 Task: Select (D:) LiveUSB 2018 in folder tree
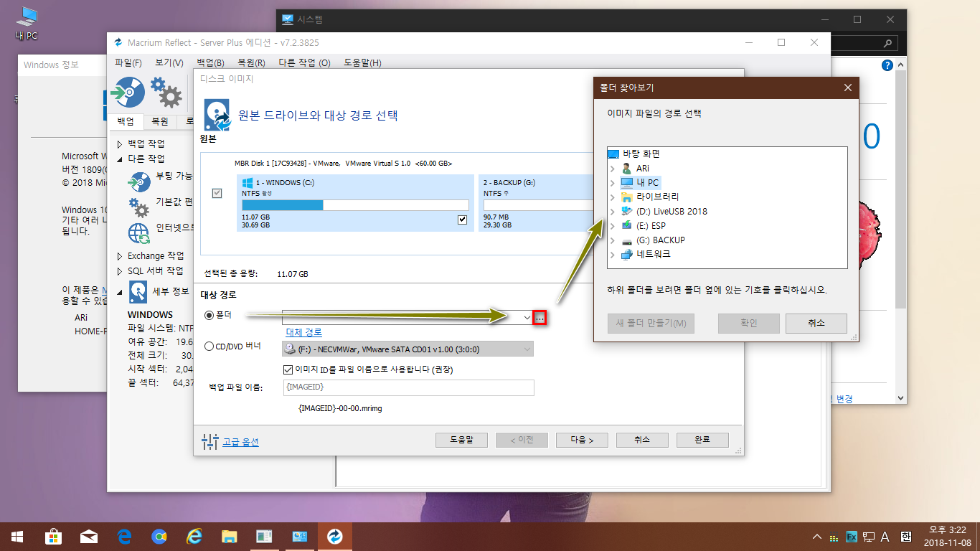pos(672,212)
